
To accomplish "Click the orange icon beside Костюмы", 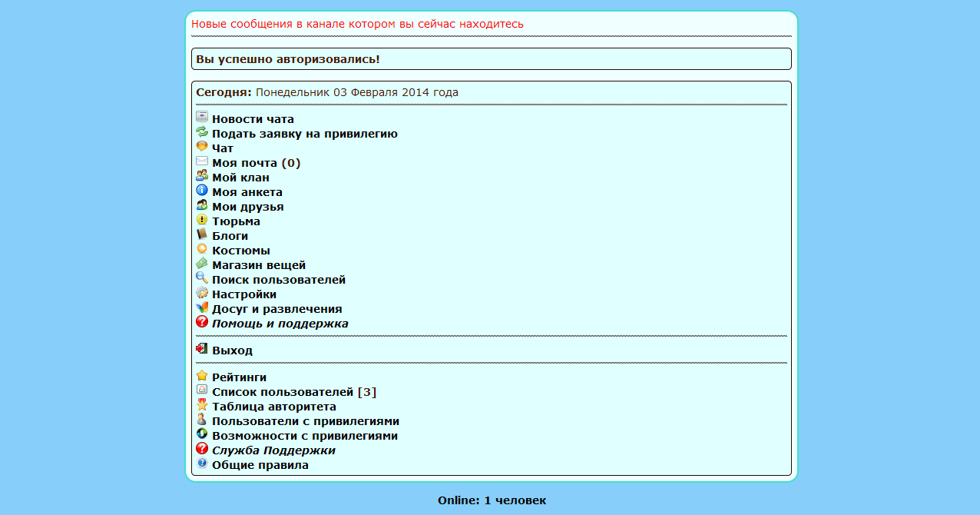I will pyautogui.click(x=202, y=248).
